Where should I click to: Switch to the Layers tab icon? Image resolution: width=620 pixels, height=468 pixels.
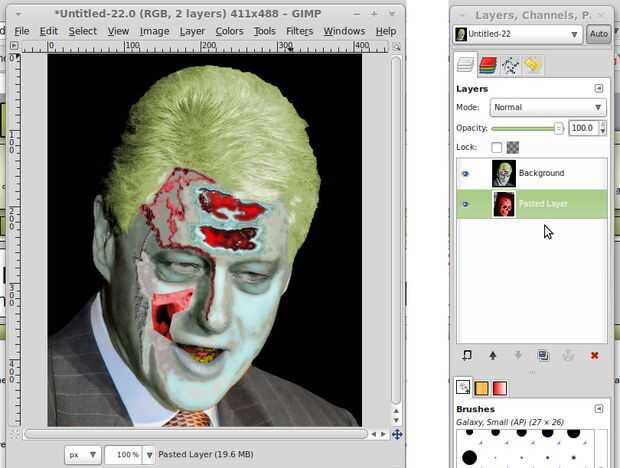pyautogui.click(x=465, y=65)
